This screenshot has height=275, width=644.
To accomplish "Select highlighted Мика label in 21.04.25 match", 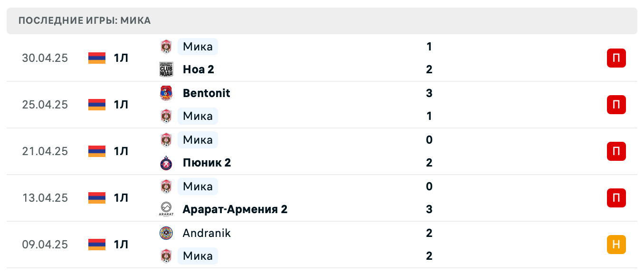I will click(198, 140).
